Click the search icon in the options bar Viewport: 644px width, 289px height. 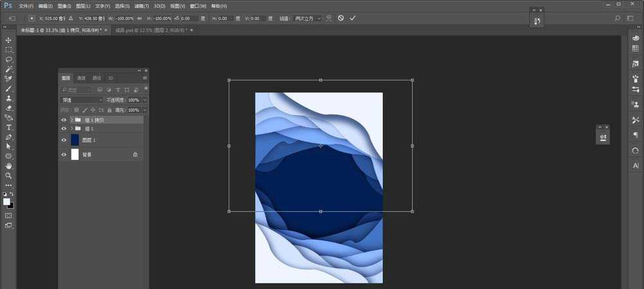pos(618,18)
